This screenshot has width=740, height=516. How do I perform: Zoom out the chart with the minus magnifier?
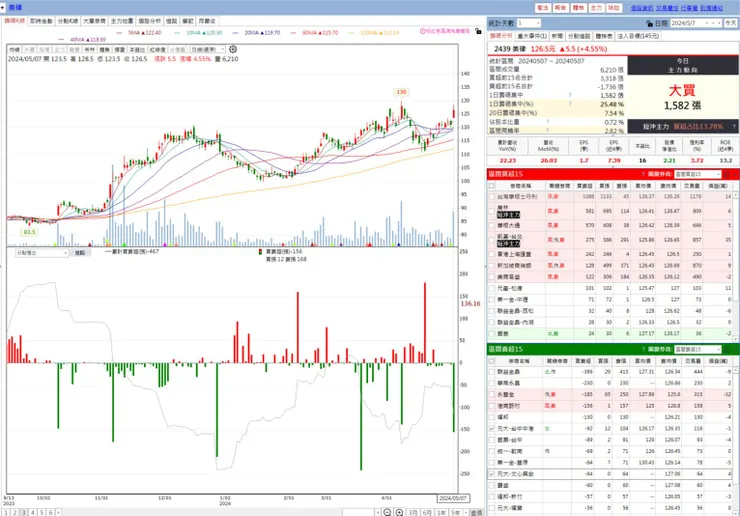[387, 512]
